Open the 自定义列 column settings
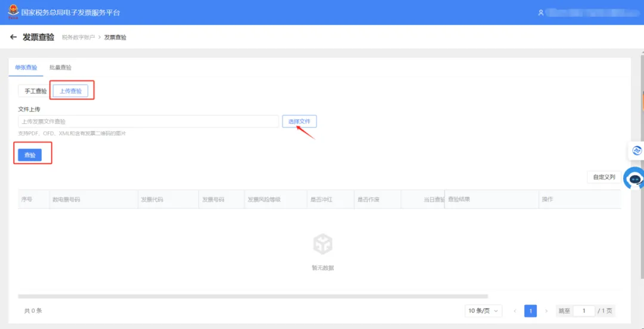This screenshot has height=329, width=644. pyautogui.click(x=603, y=177)
